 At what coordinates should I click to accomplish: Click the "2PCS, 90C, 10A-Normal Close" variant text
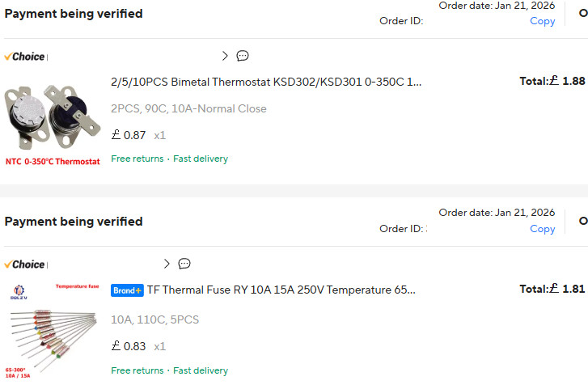[x=188, y=108]
